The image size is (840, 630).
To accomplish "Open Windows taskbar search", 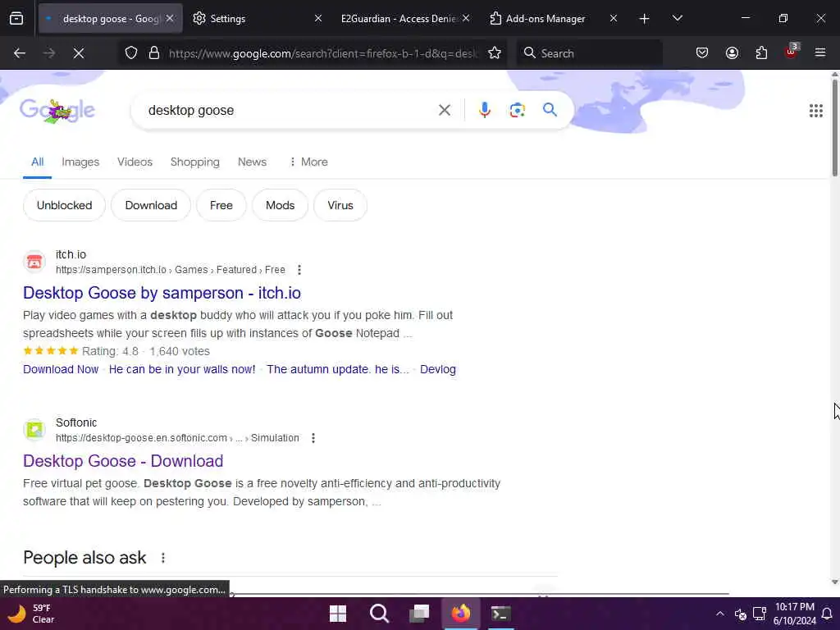I will [379, 614].
